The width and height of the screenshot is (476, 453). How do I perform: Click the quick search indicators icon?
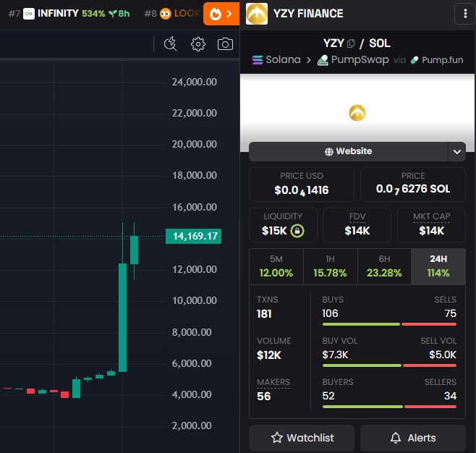tap(171, 44)
